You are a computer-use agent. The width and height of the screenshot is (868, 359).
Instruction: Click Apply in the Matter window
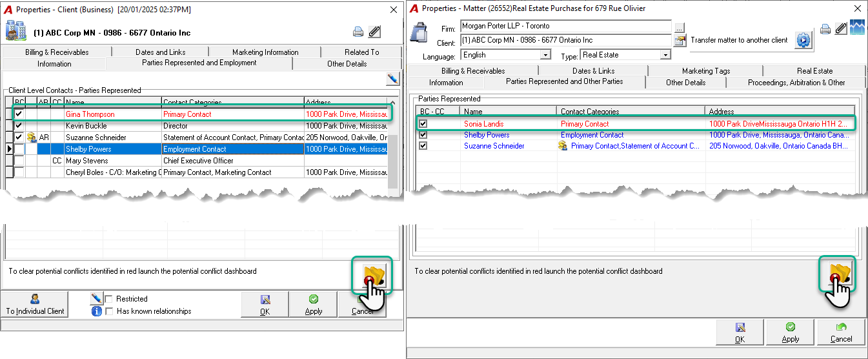click(x=791, y=333)
